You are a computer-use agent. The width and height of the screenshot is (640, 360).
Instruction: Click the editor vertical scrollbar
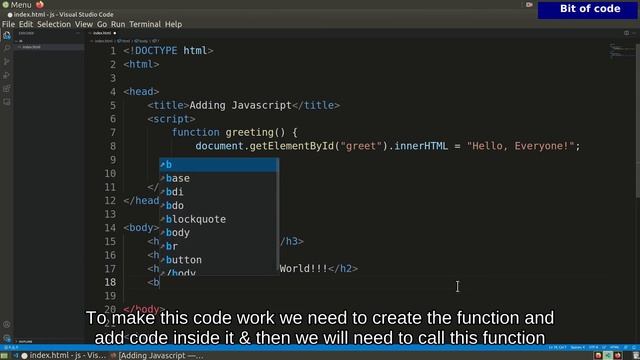[638, 122]
